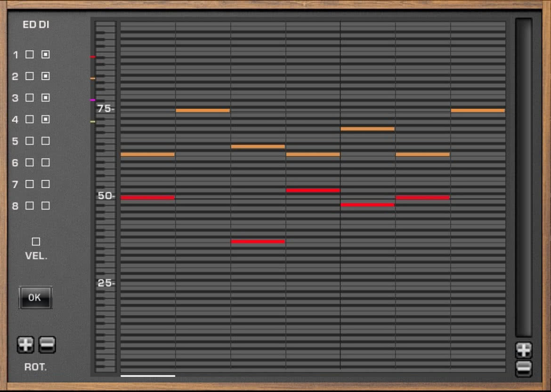Click the OK button

[35, 297]
